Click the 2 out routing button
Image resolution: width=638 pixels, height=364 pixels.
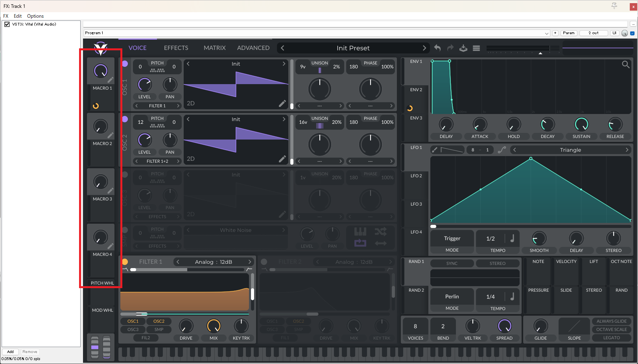point(594,33)
